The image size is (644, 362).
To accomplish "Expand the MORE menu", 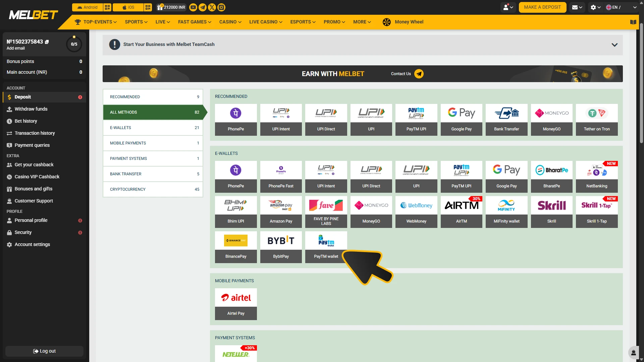I will pos(362,22).
